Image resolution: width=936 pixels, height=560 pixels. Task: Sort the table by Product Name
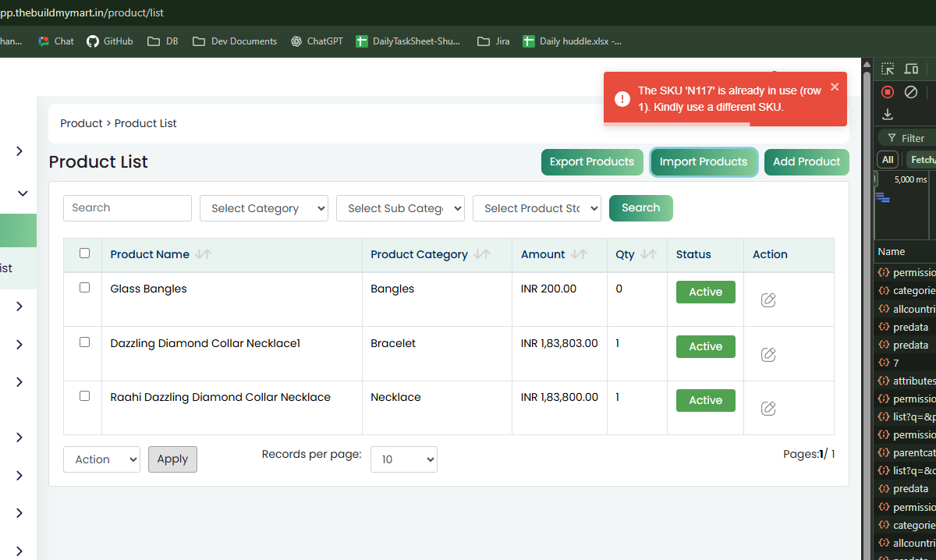204,254
